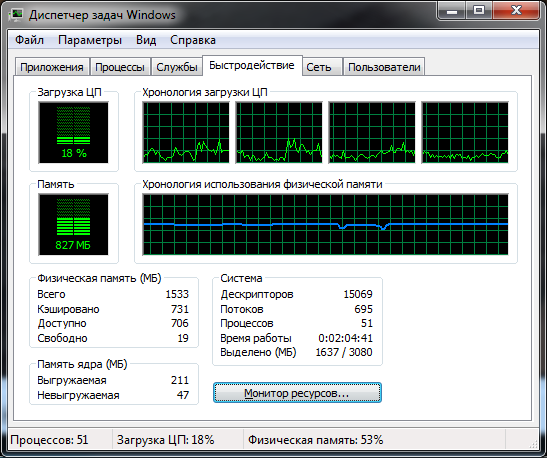Open the Файл menu
Viewport: 547px width, 458px height.
tap(29, 40)
